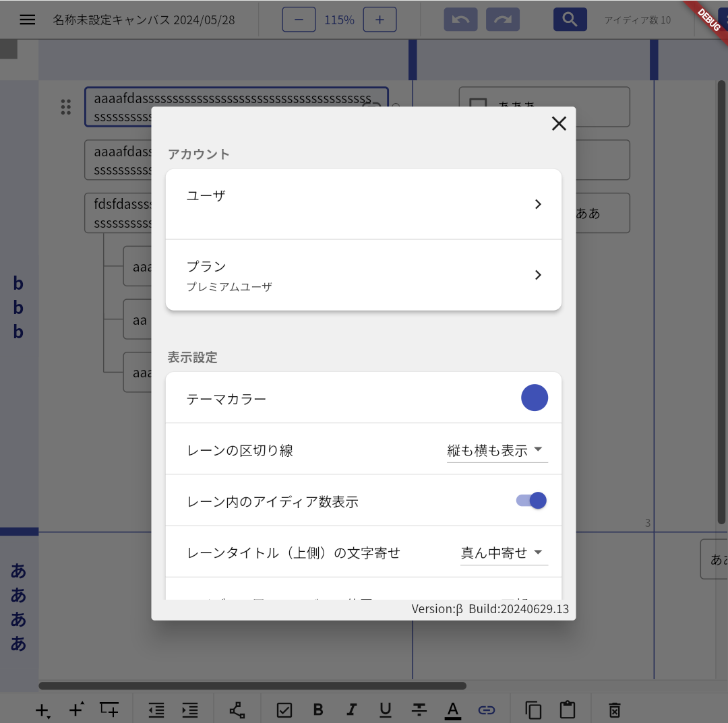Viewport: 728px width, 723px height.
Task: Copy the selected idea
Action: click(x=533, y=710)
